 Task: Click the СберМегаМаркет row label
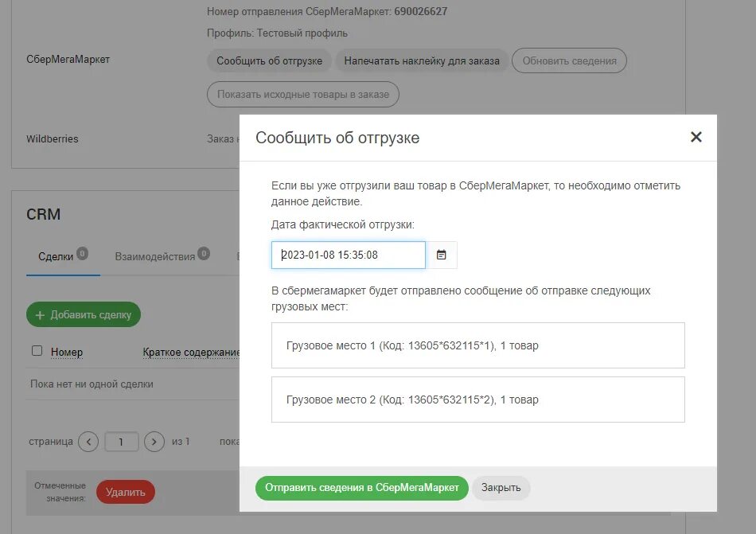pos(68,59)
